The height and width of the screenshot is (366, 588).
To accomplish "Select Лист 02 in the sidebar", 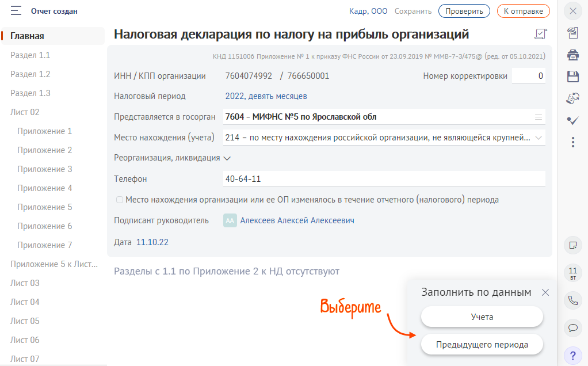I will click(25, 112).
